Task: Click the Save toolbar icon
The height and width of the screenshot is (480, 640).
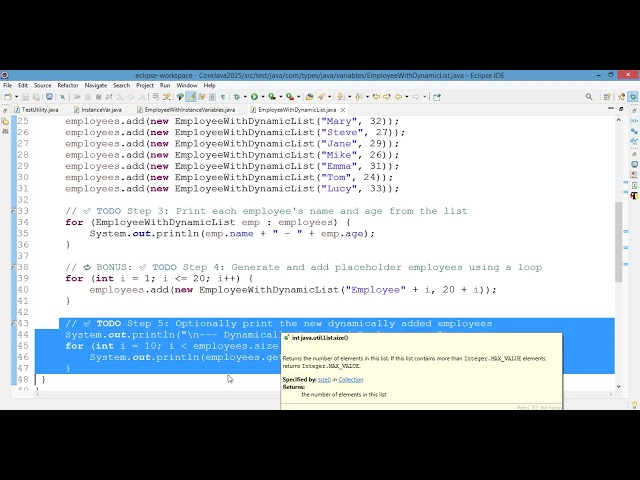Action: pyautogui.click(x=25, y=97)
